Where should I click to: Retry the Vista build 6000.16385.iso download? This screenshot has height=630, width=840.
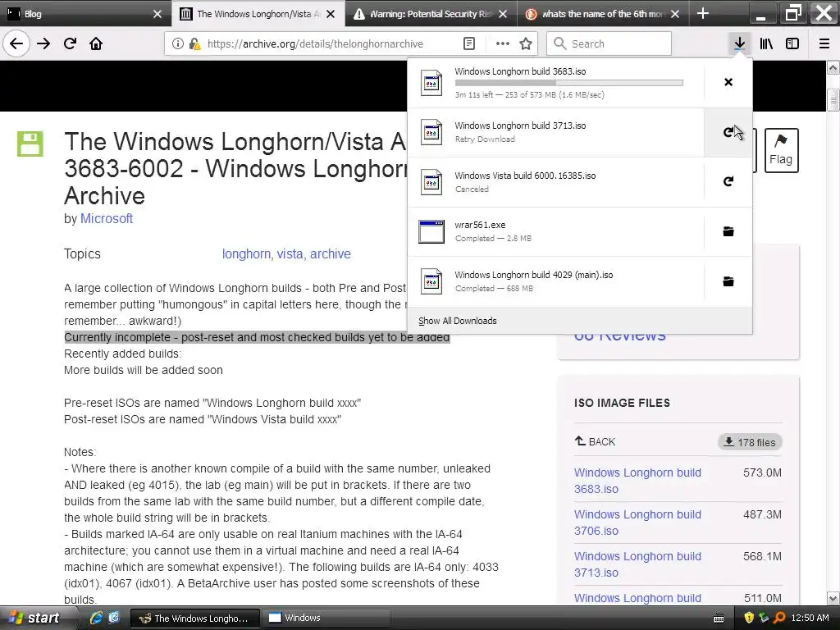point(728,181)
